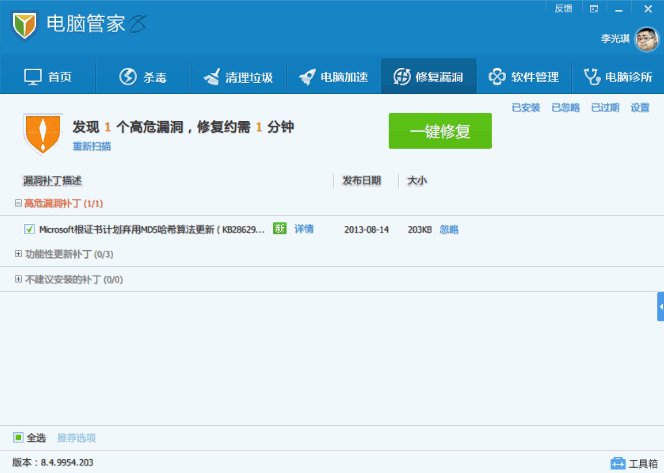Click the 大小 column header
This screenshot has width=664, height=473.
click(x=417, y=181)
